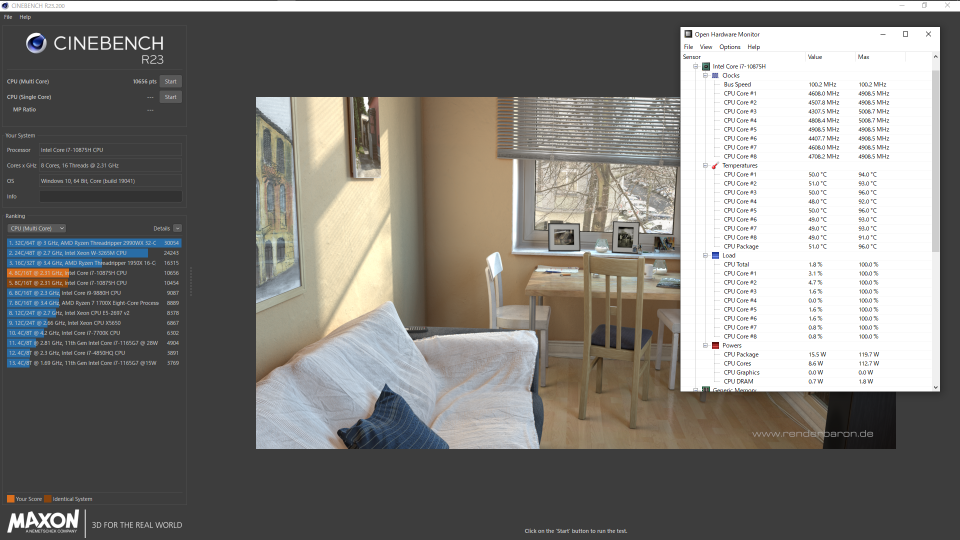Viewport: 960px width, 540px height.
Task: Select ranking row 13 i7-1165G7 @ 15W
Action: pyautogui.click(x=94, y=363)
